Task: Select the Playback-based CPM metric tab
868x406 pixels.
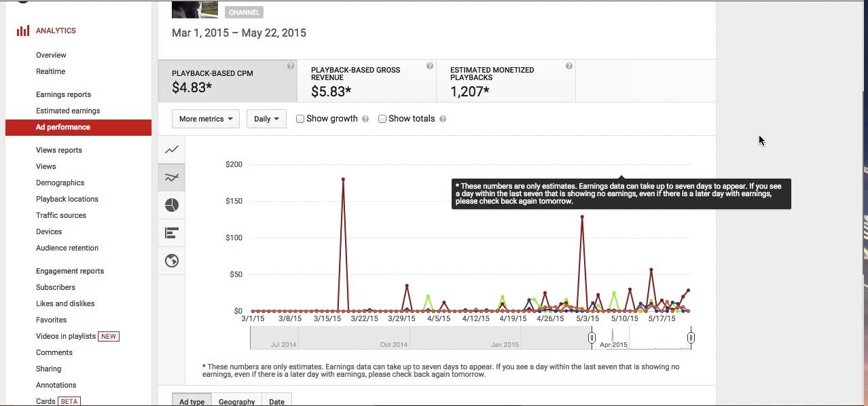Action: [228, 81]
